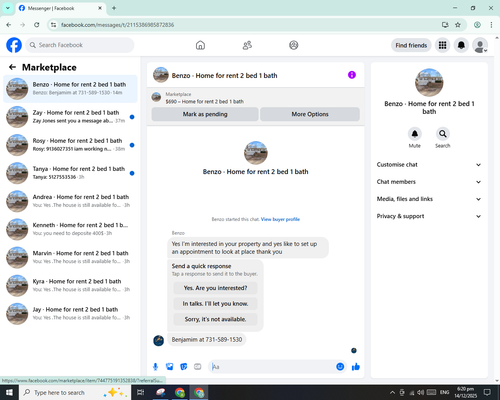View site information icon in address bar
Viewport: 500px width, 400px height.
53,25
